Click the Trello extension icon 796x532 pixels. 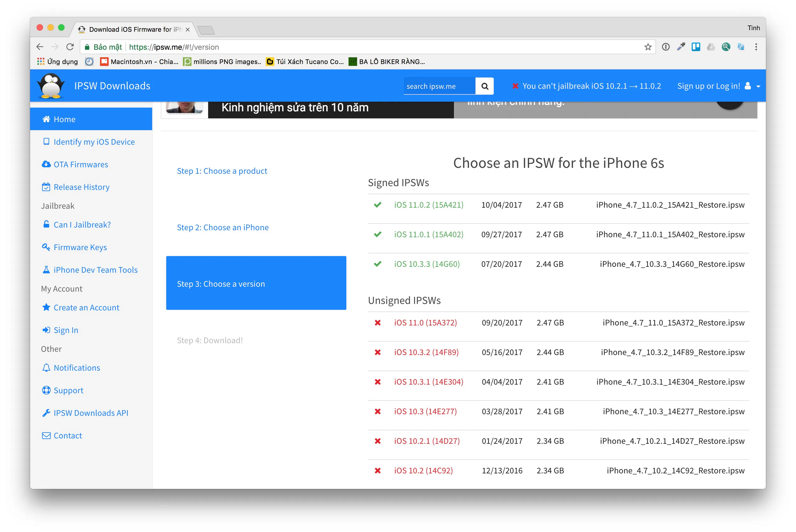[696, 47]
